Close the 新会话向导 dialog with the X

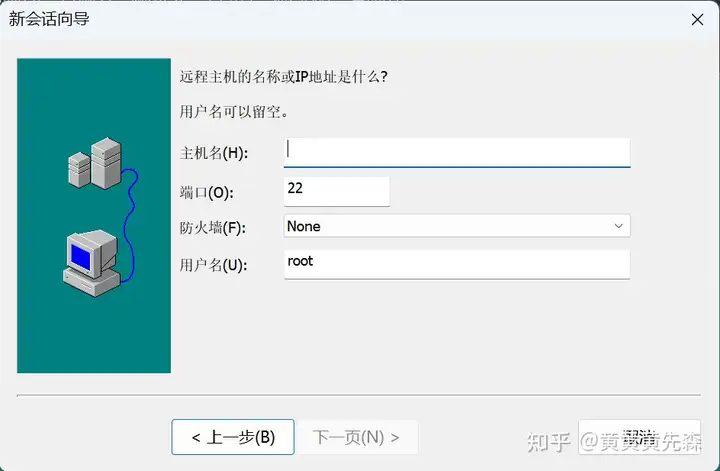point(697,19)
